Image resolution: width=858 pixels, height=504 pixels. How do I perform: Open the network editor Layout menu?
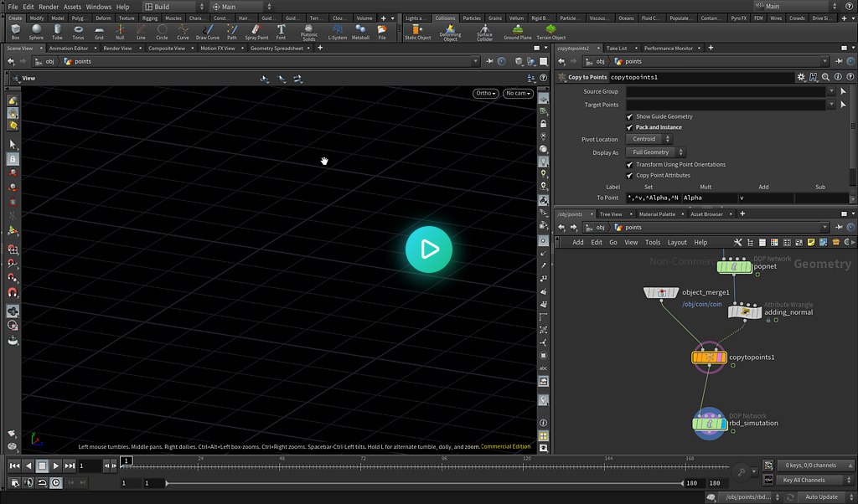[x=677, y=242]
